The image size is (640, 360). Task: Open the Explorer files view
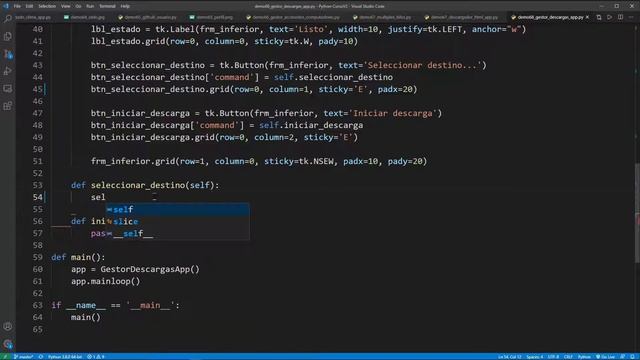click(x=8, y=36)
